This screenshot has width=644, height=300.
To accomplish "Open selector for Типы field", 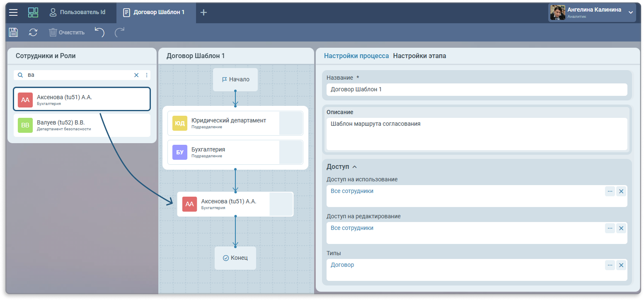I will point(610,265).
